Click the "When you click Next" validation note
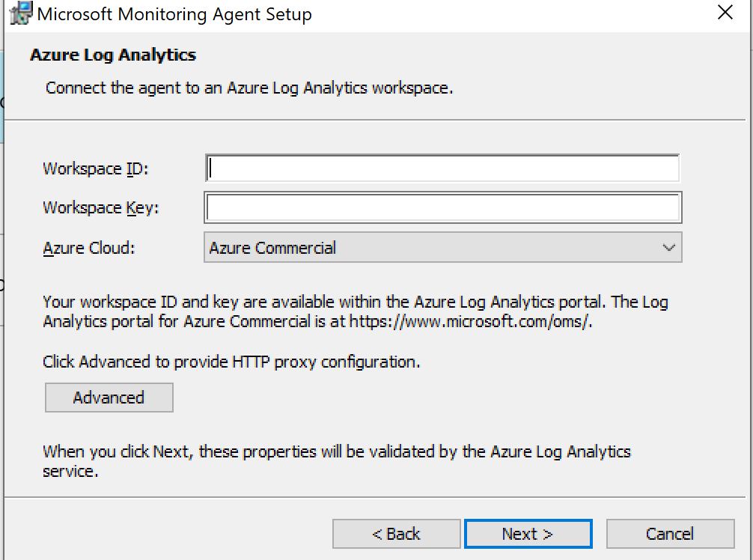753x560 pixels. 336,452
